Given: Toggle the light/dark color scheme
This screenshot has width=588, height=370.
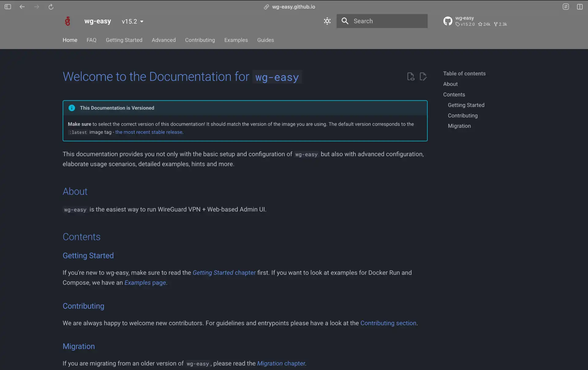Looking at the screenshot, I should tap(327, 21).
